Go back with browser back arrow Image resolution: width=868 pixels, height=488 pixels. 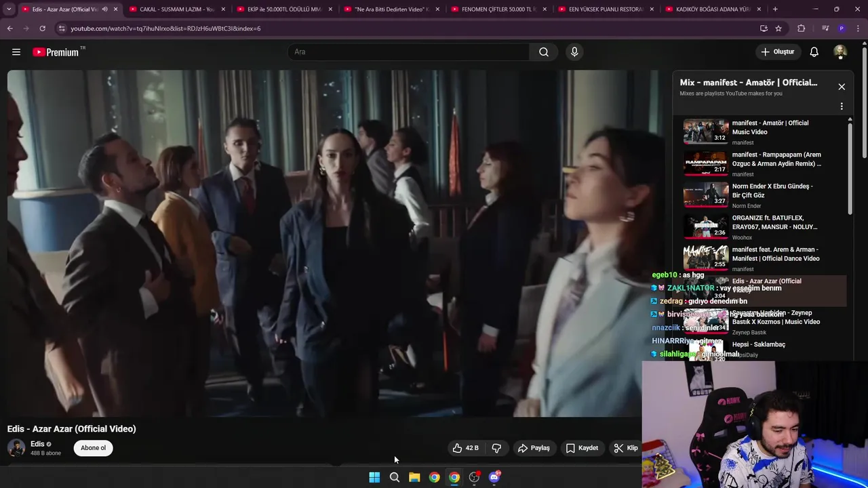(x=9, y=28)
